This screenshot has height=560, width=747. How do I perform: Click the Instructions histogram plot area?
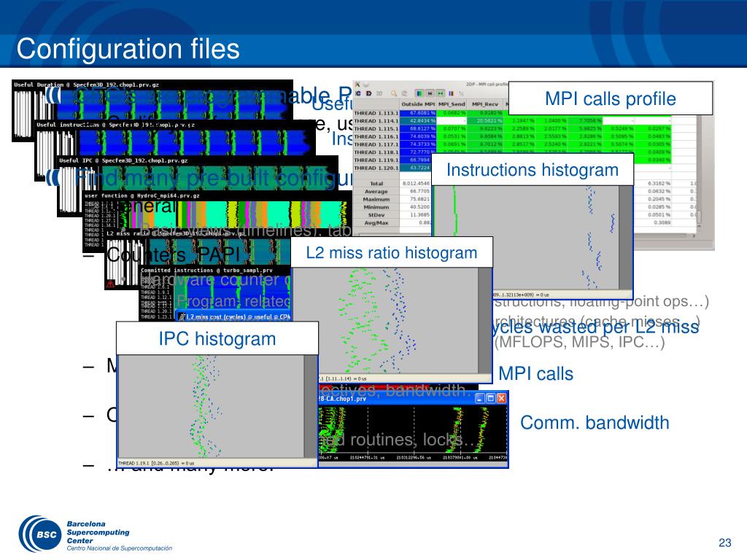[527, 237]
